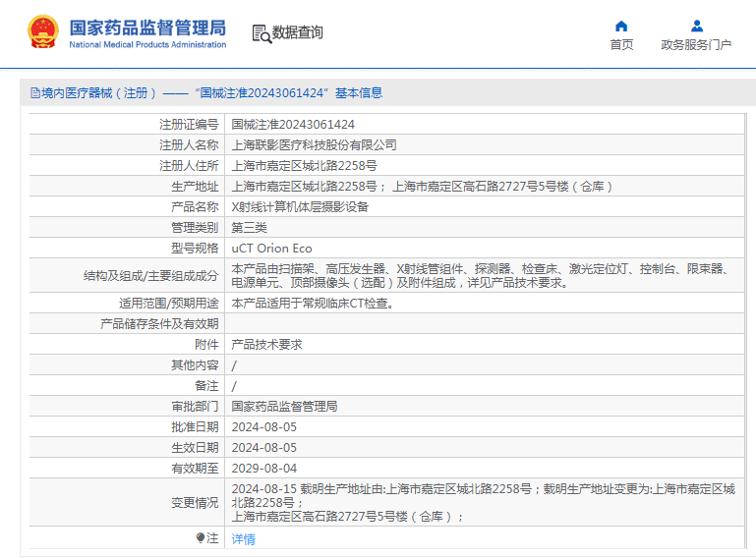Select 审批部门 value 国家药品监督管理局
The height and width of the screenshot is (558, 756).
(x=284, y=406)
